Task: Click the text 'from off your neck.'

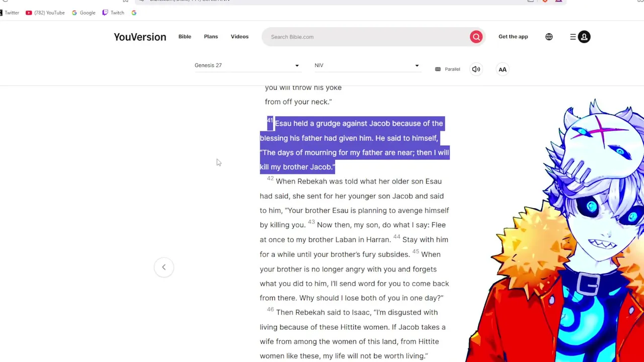Action: (298, 102)
